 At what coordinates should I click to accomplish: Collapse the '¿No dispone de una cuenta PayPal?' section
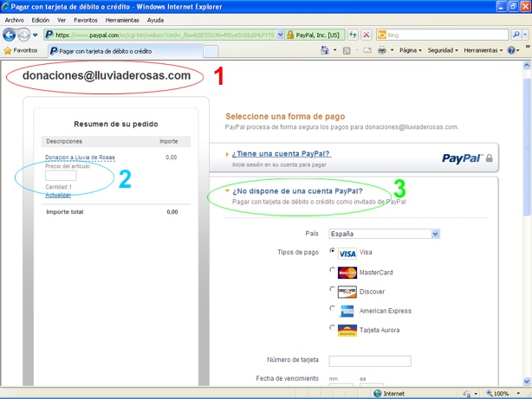click(227, 191)
